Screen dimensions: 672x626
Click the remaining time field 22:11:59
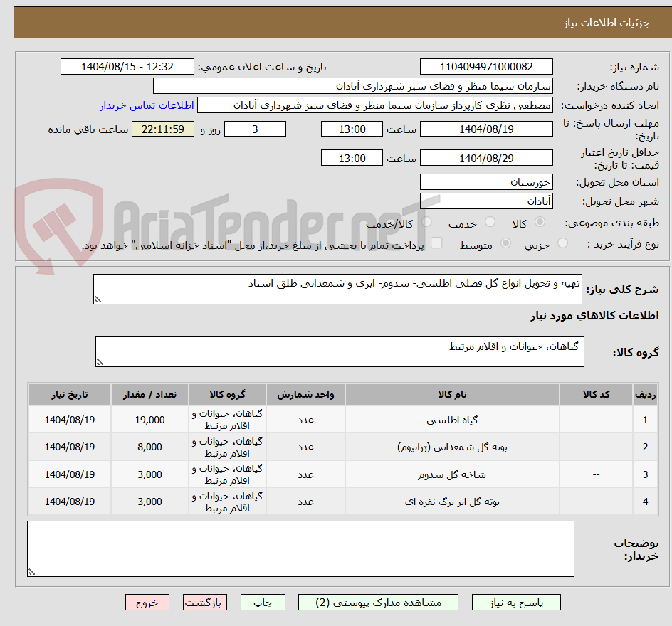coord(162,129)
